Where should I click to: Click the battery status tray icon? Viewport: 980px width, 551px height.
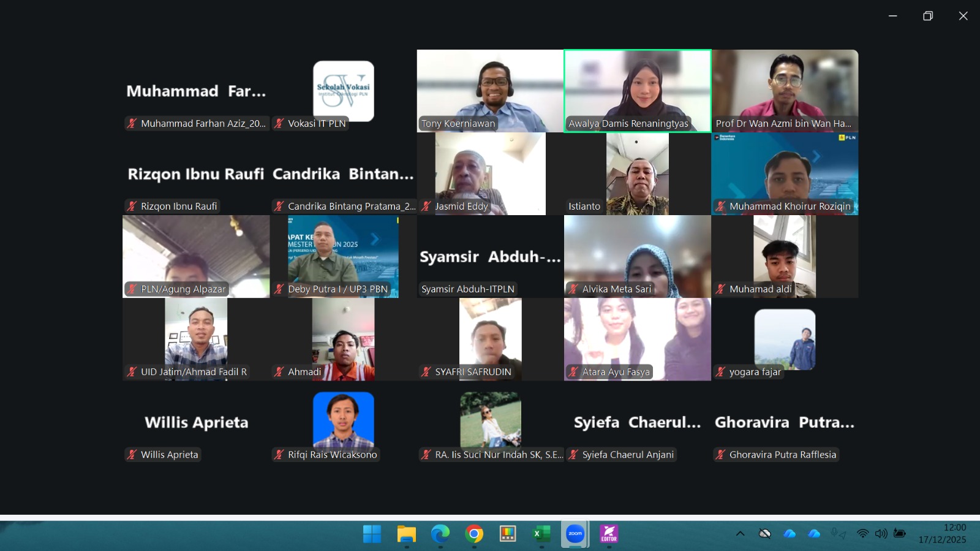pos(900,534)
